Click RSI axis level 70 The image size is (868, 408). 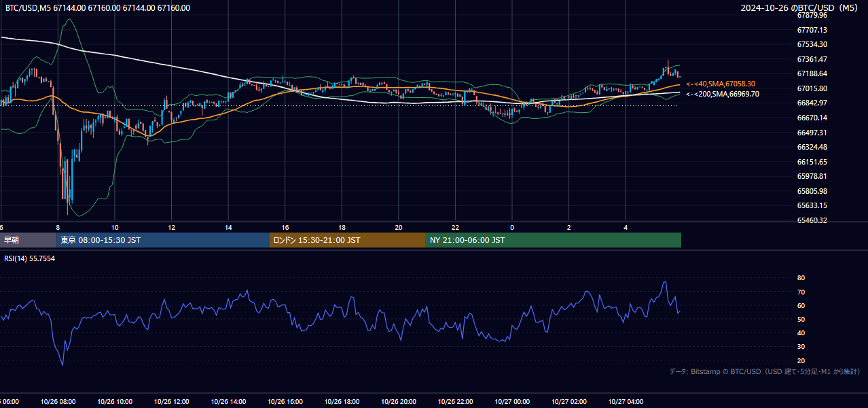(x=801, y=292)
